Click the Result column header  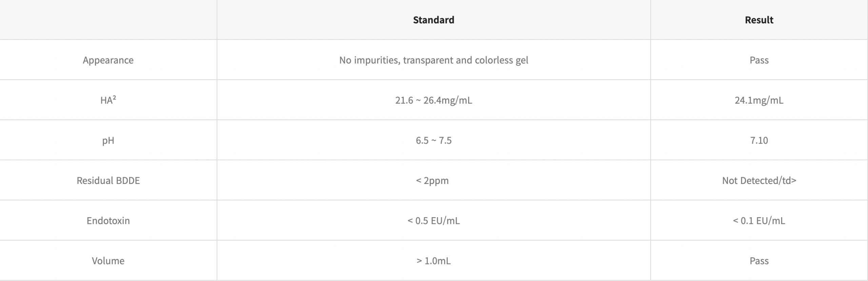coord(759,20)
